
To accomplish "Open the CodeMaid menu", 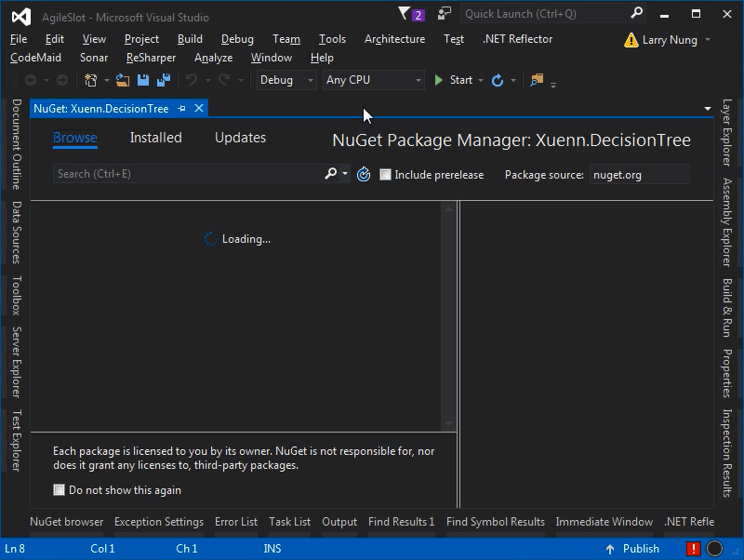I will (35, 58).
